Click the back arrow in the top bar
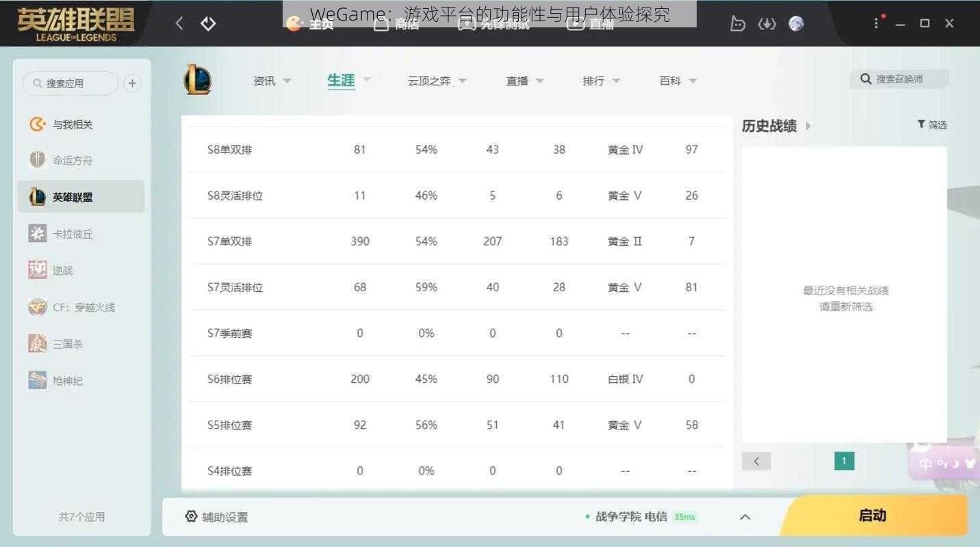Image resolution: width=980 pixels, height=547 pixels. tap(179, 23)
